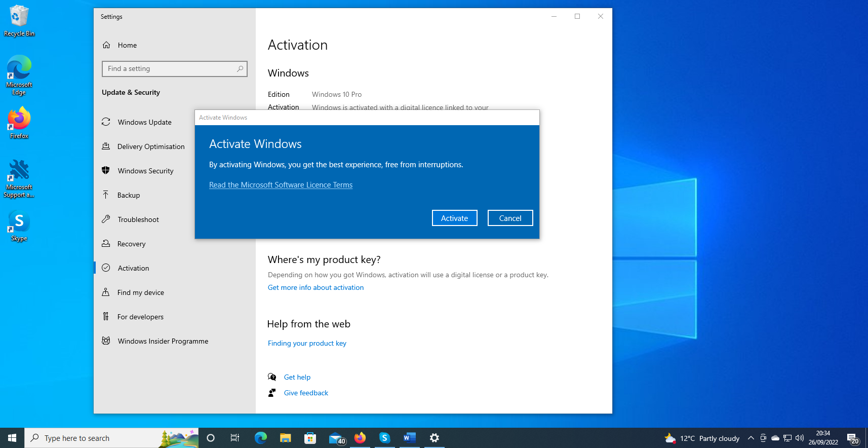Screen dimensions: 868x448
Task: Switch to Firefox on the taskbar
Action: click(360, 438)
